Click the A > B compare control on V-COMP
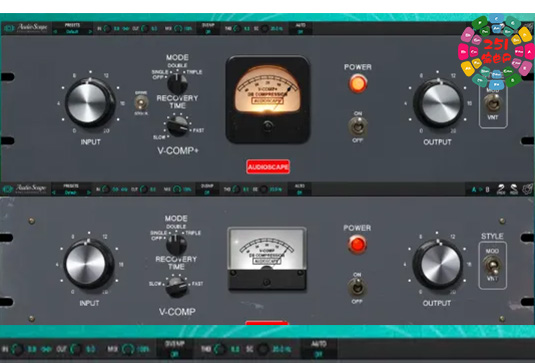Screen dimensions: 535x363 click(x=481, y=189)
